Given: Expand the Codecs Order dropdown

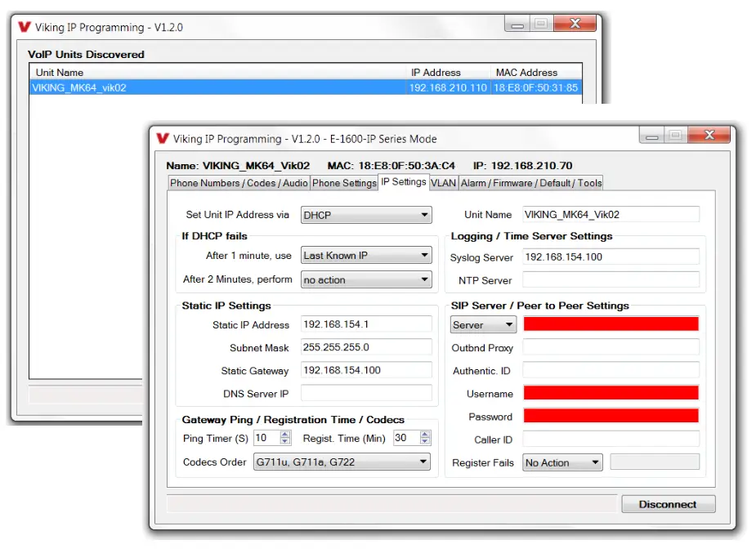Looking at the screenshot, I should point(342,462).
